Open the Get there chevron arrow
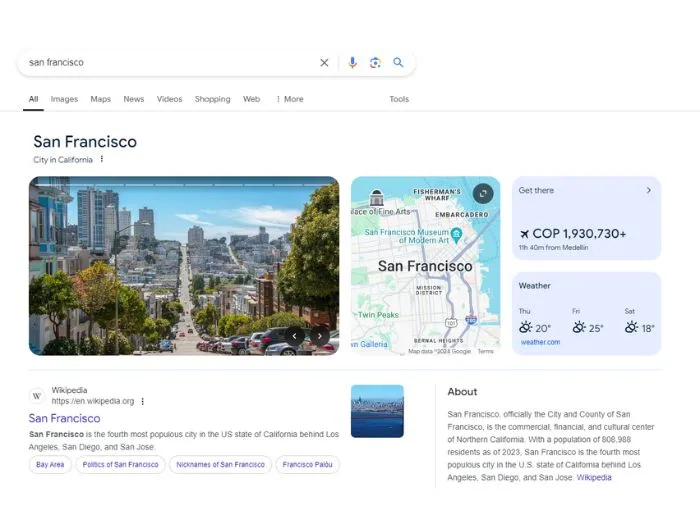Screen dimensions: 700x526 point(649,190)
